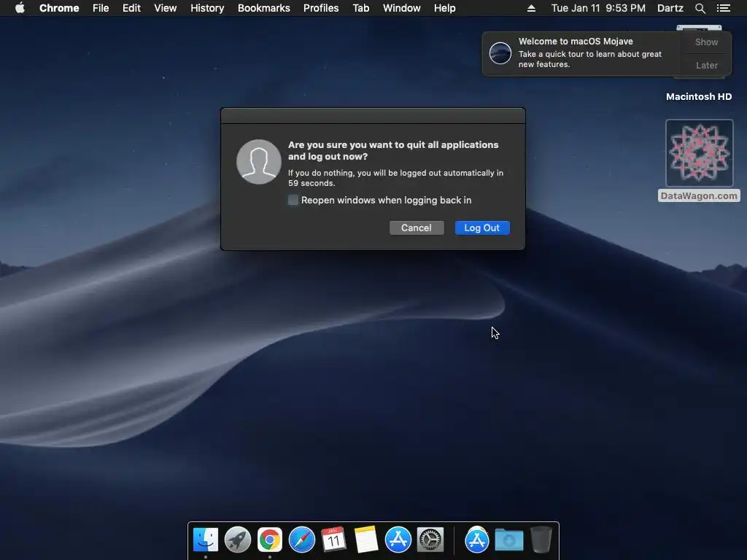Cancel the log out dialog
Screen dimensions: 747x560
(417, 227)
